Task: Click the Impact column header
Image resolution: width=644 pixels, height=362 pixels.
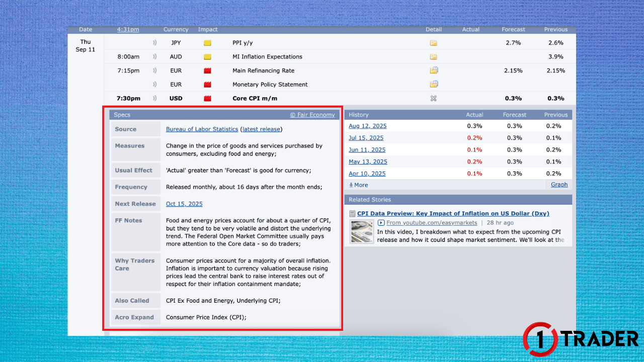Action: pos(208,30)
